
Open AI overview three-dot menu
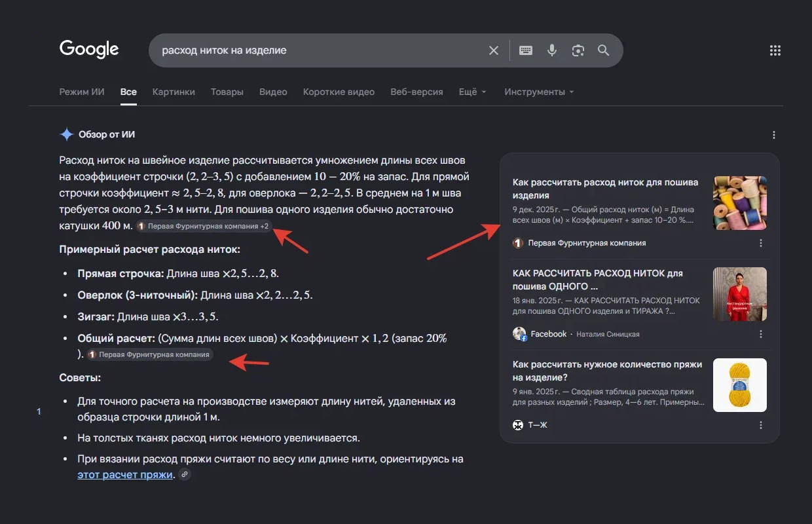coord(774,135)
